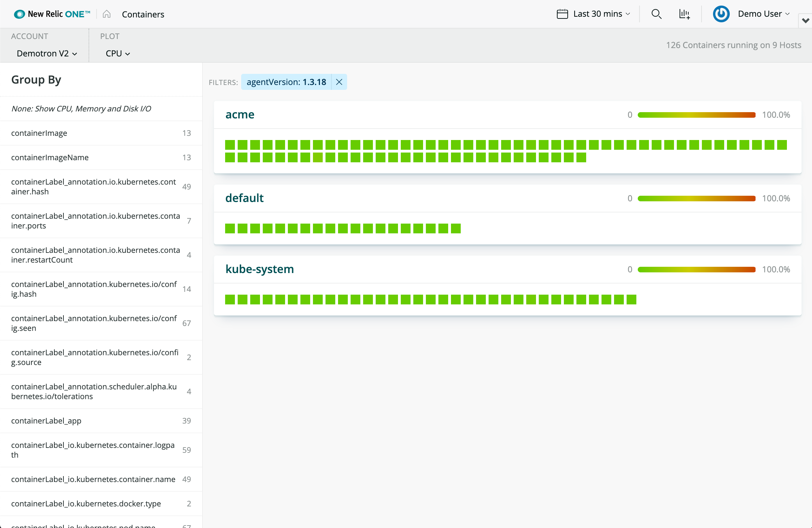The height and width of the screenshot is (528, 812).
Task: Select the yellowish-green container square in acme
Action: 318,157
